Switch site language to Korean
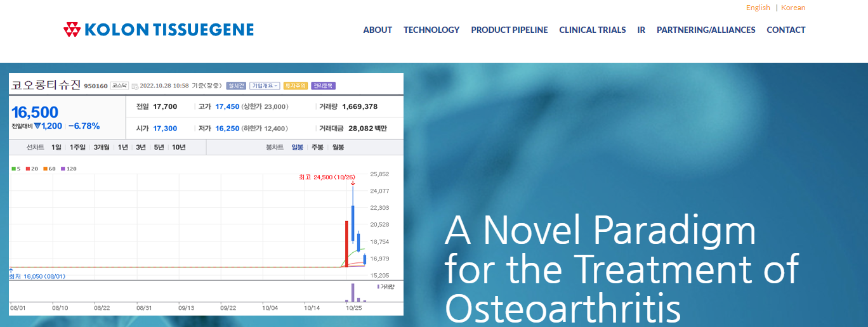Viewport: 868px width, 327px height. tap(793, 8)
